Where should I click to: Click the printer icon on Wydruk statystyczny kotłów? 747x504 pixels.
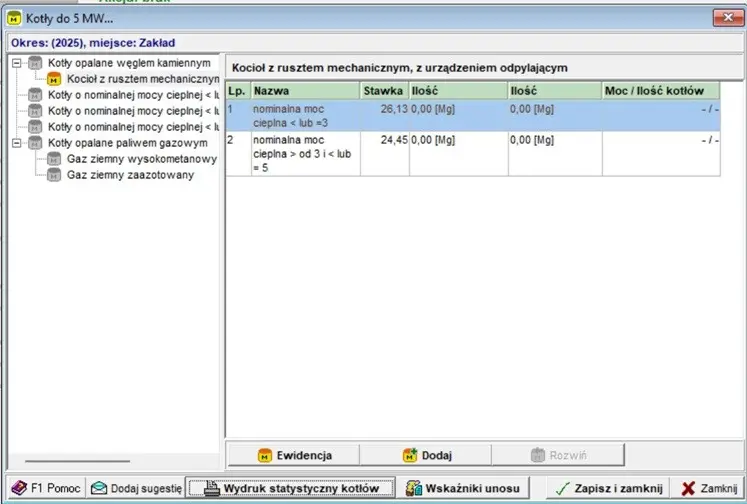tap(211, 489)
